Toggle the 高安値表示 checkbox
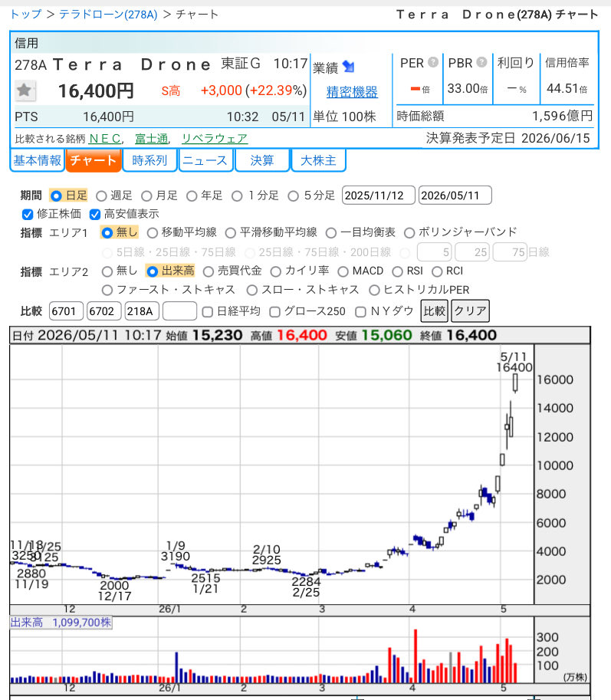Screen dimensions: 611x700 click(94, 214)
